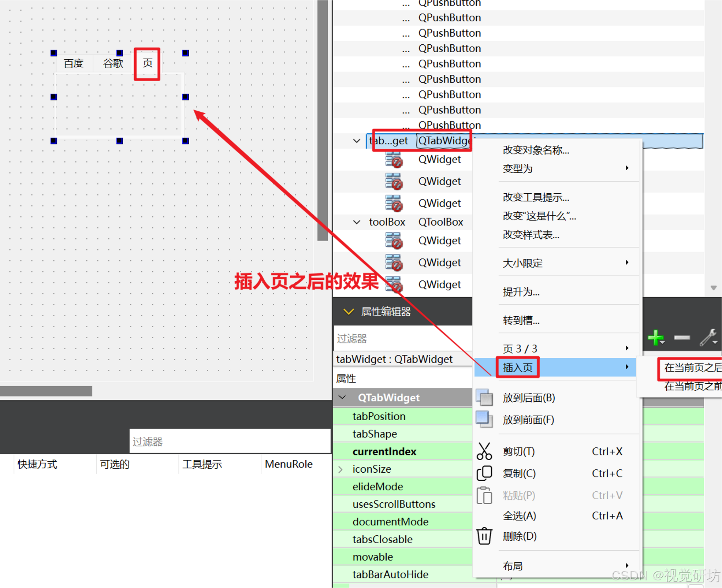This screenshot has height=588, width=722.
Task: Expand the iconSize property row
Action: [x=340, y=469]
